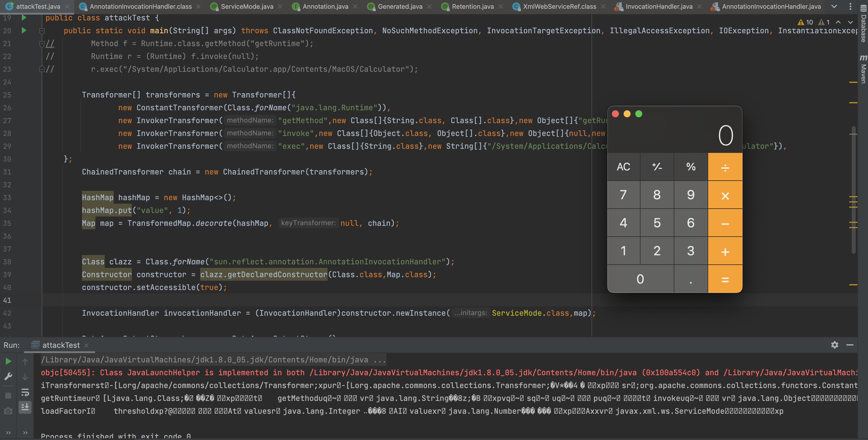868x440 pixels.
Task: Click the java path line in console
Action: 213,360
